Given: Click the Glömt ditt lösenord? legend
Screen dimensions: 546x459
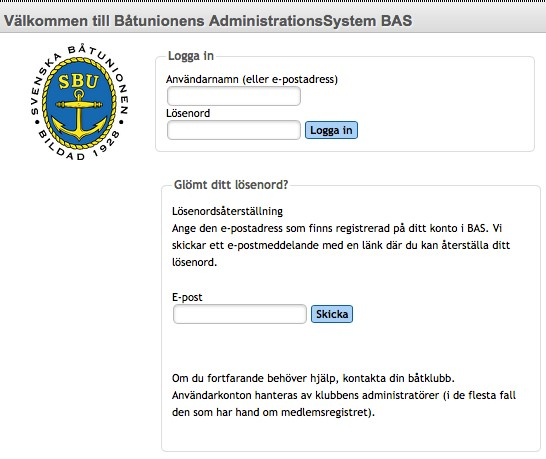Looking at the screenshot, I should [231, 185].
